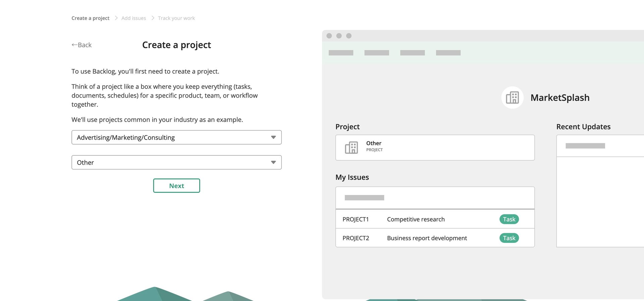
Task: Click the third gray window dot
Action: coord(349,36)
